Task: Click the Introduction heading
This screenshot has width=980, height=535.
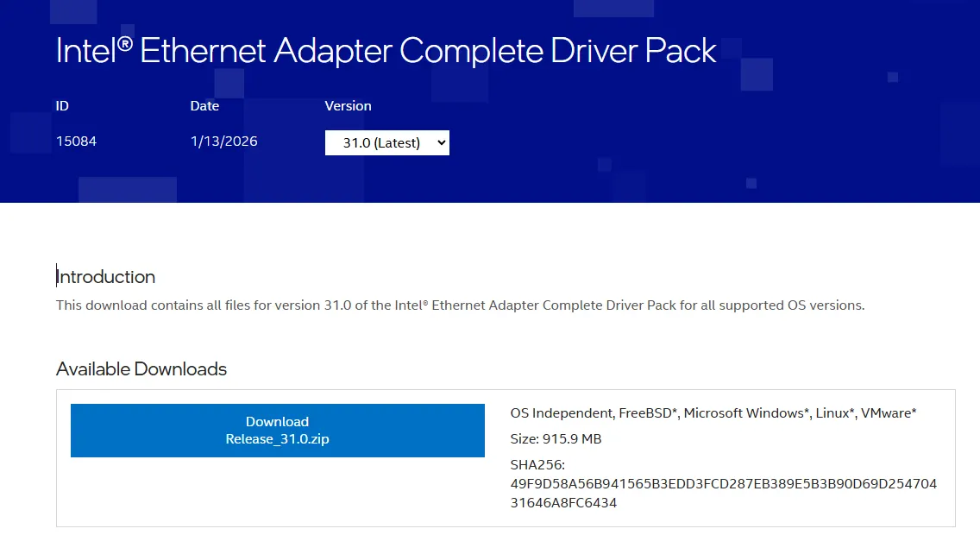Action: click(106, 277)
